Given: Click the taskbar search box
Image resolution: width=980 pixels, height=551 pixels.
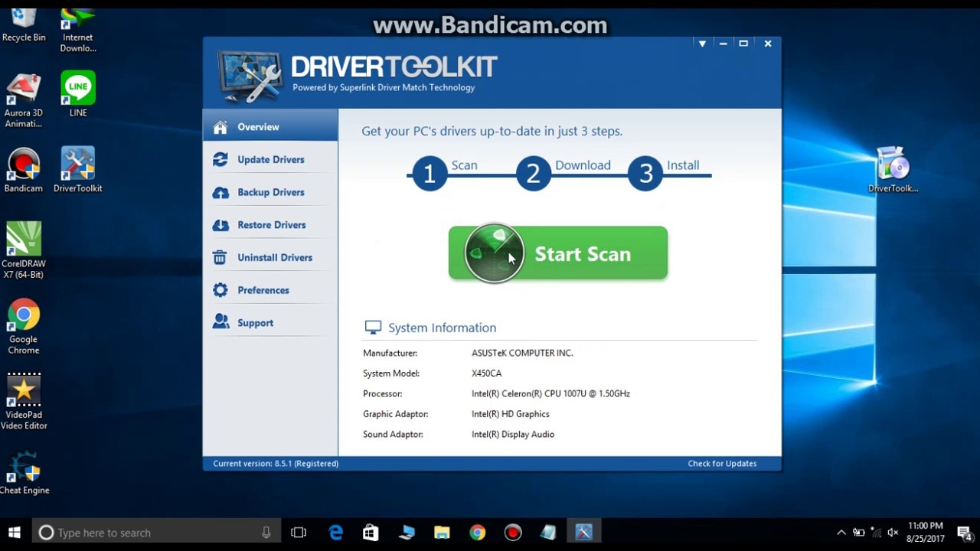Looking at the screenshot, I should pyautogui.click(x=157, y=533).
